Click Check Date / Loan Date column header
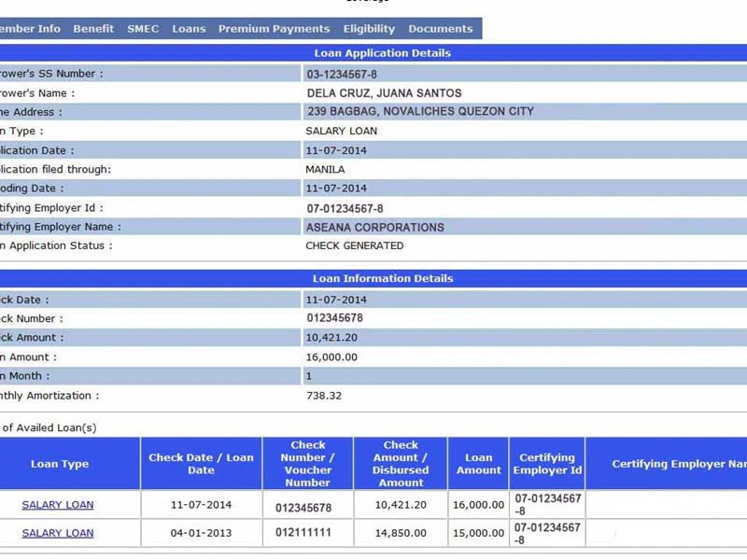This screenshot has width=747, height=560. click(x=201, y=464)
